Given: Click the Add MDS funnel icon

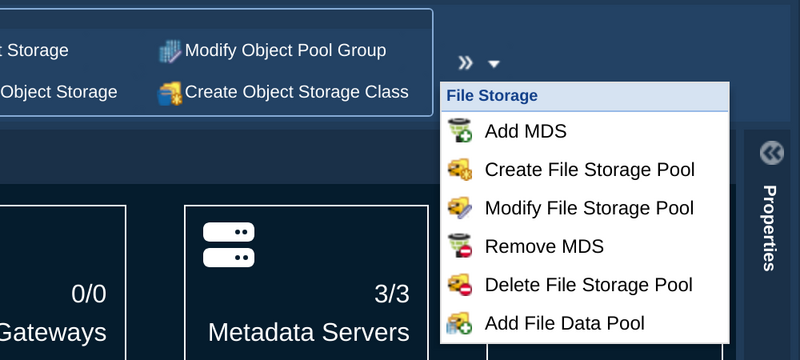Looking at the screenshot, I should [460, 131].
